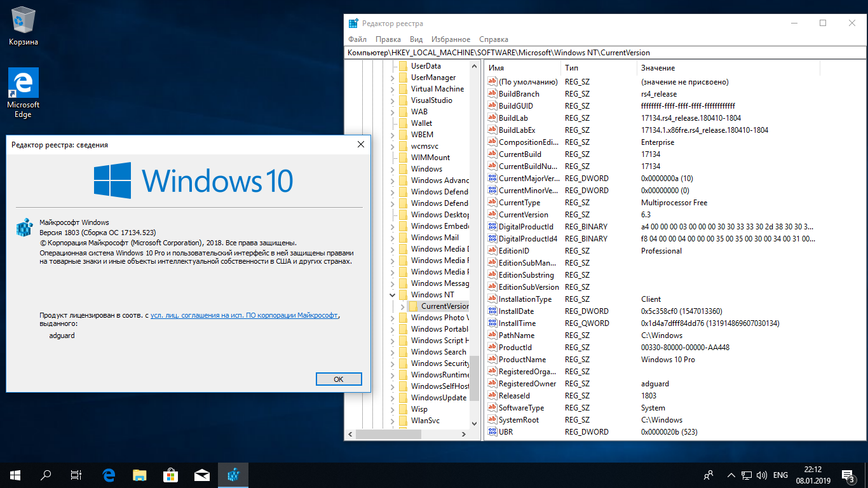Click the DigitalProductId binary value icon
The image size is (868, 488).
[492, 226]
